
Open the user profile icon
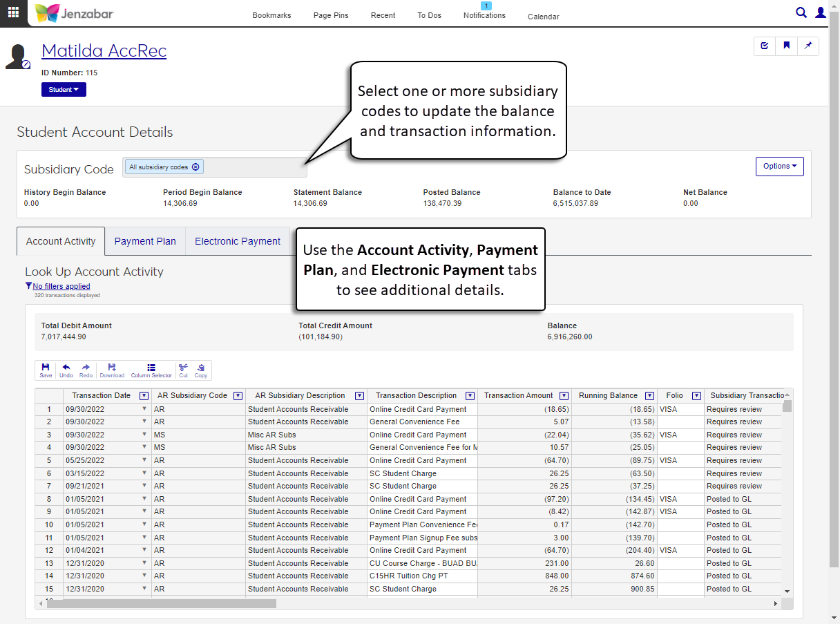coord(821,12)
